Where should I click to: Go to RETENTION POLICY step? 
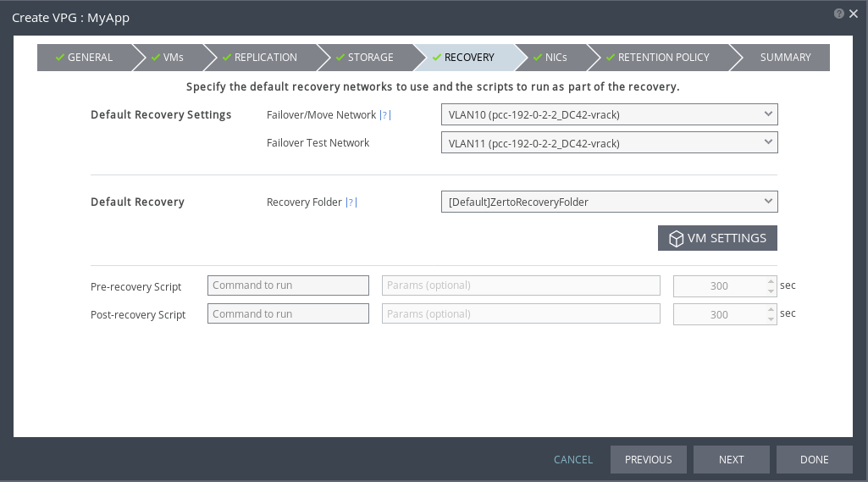[658, 58]
